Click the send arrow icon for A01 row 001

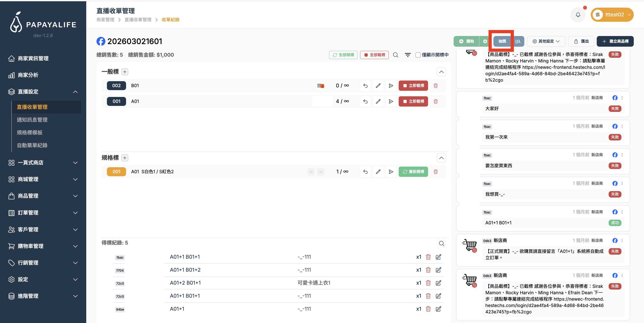coord(391,101)
